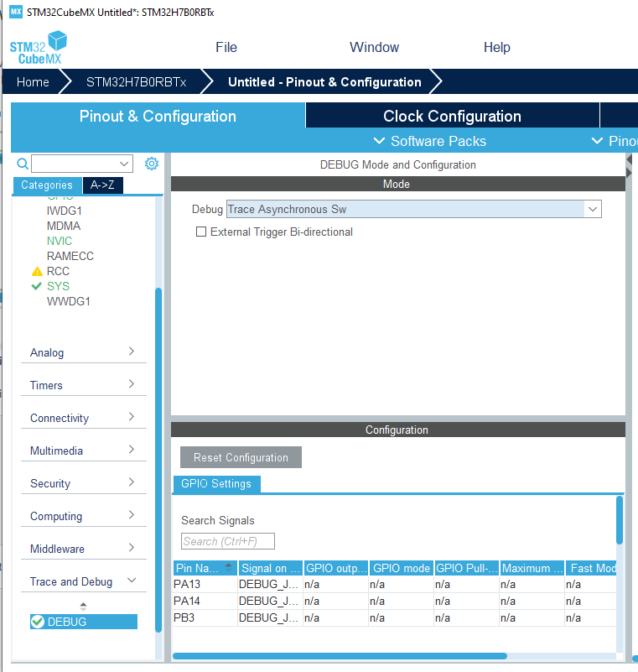
Task: Click Untitled - Pinout & Configuration breadcrumb
Action: coord(324,82)
